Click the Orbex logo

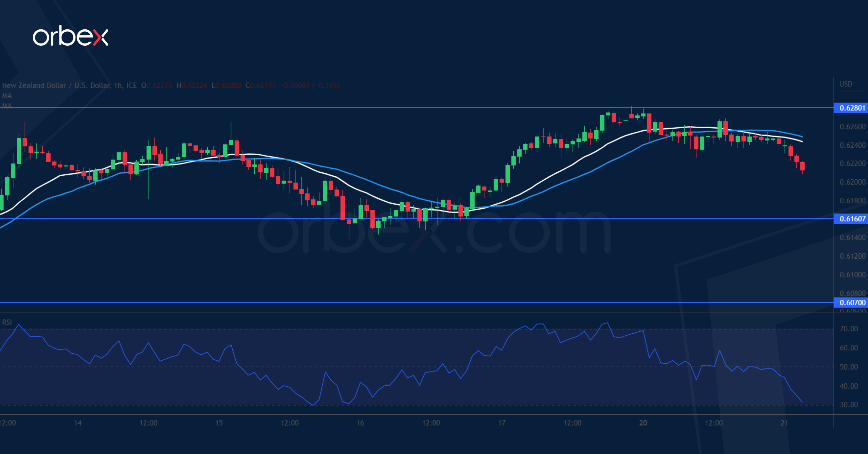click(x=70, y=36)
